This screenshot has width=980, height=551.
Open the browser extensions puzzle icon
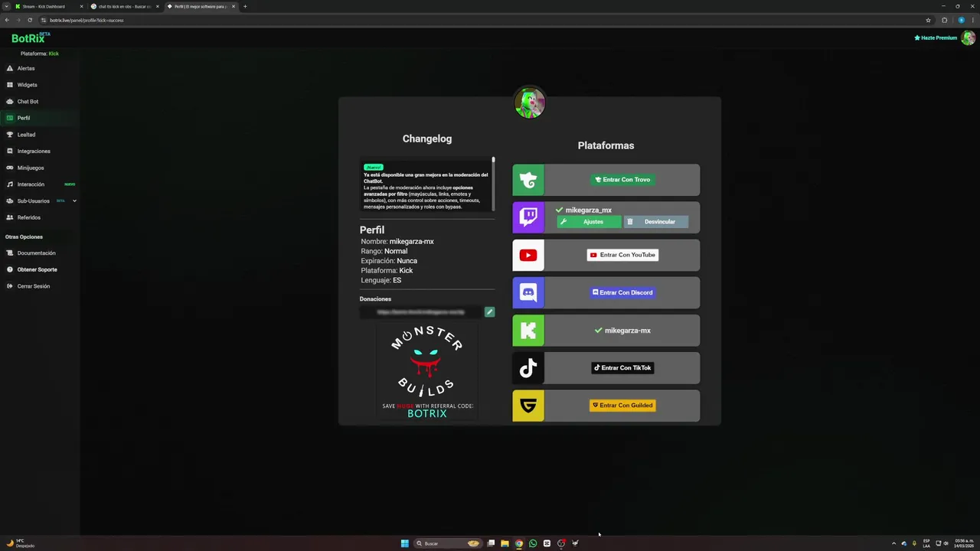pos(945,20)
